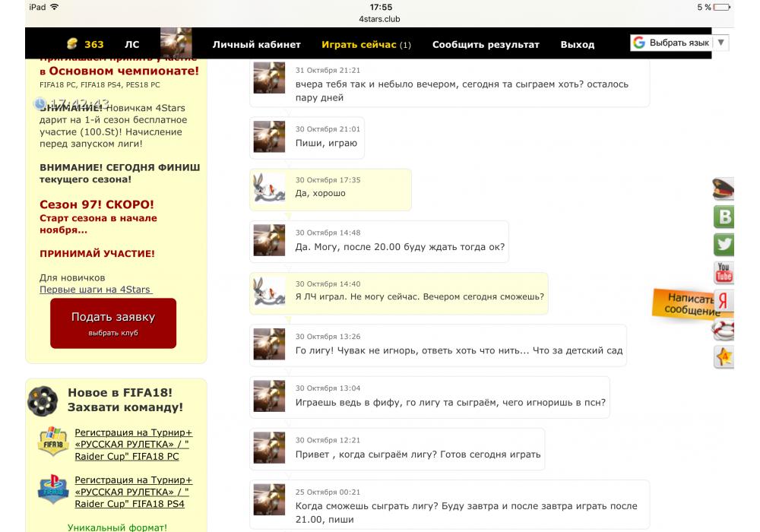Click the officer cap icon in the side panel

tap(724, 189)
